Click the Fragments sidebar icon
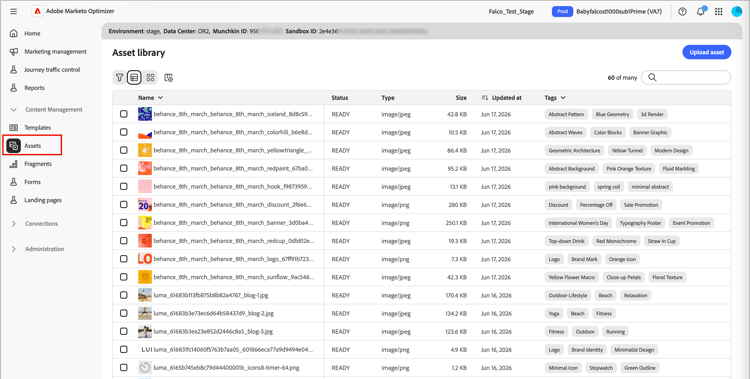Viewport: 750px width, 379px height. point(14,164)
